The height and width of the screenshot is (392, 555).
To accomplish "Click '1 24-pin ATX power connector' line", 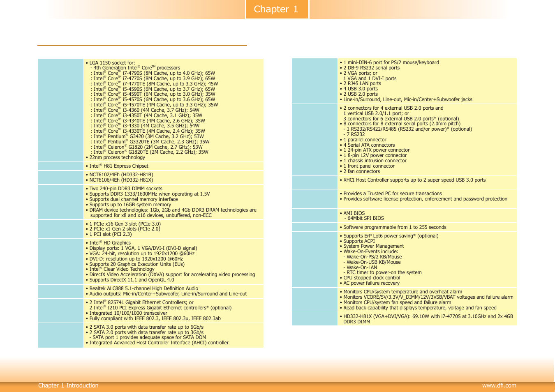I will point(375,150).
